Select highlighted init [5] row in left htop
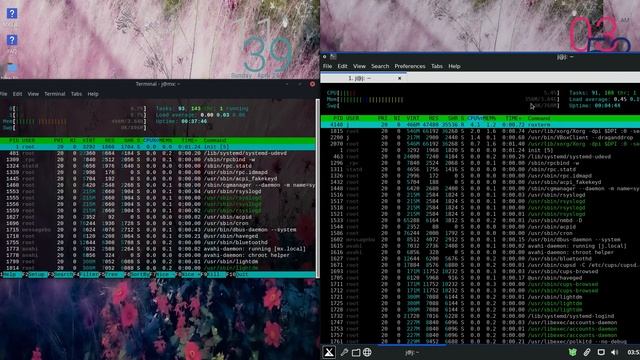This screenshot has width=640, height=360. pyautogui.click(x=158, y=147)
